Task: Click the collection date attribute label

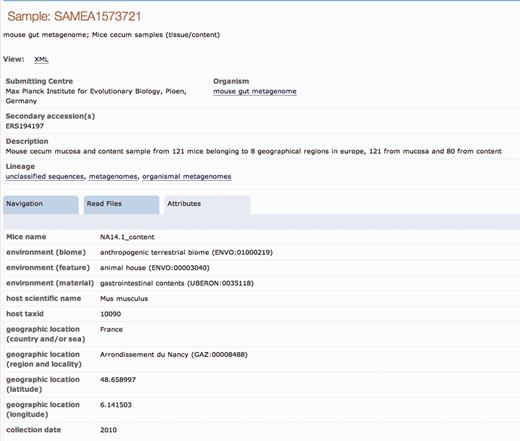Action: point(34,430)
